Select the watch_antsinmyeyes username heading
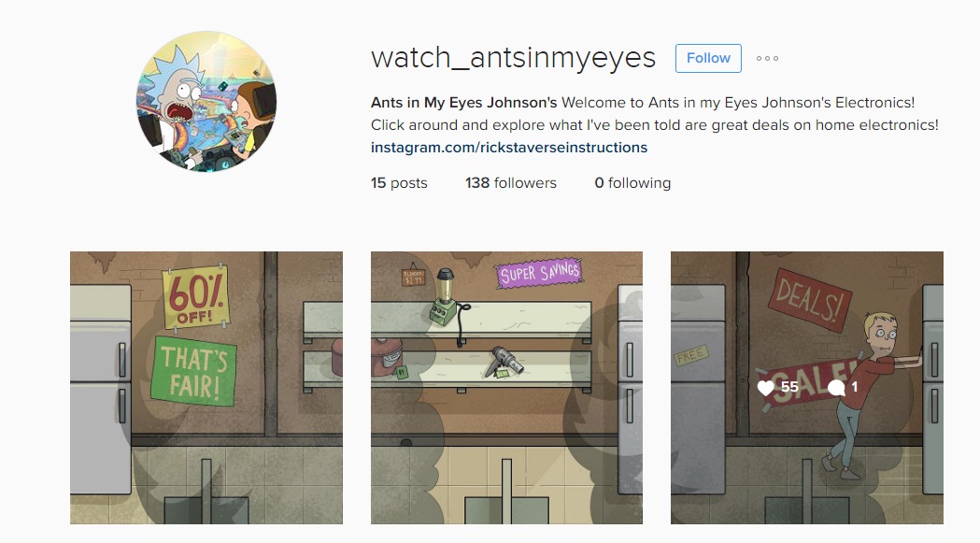 tap(513, 58)
